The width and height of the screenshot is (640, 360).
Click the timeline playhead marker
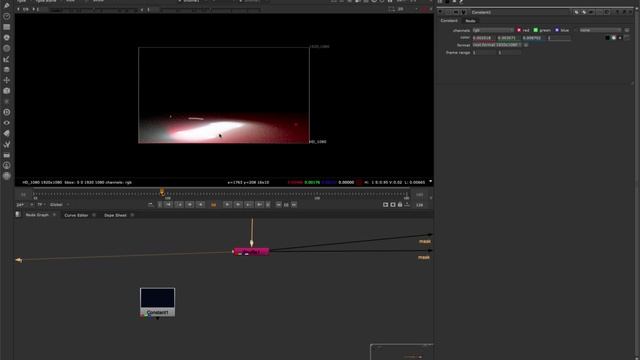[x=162, y=192]
